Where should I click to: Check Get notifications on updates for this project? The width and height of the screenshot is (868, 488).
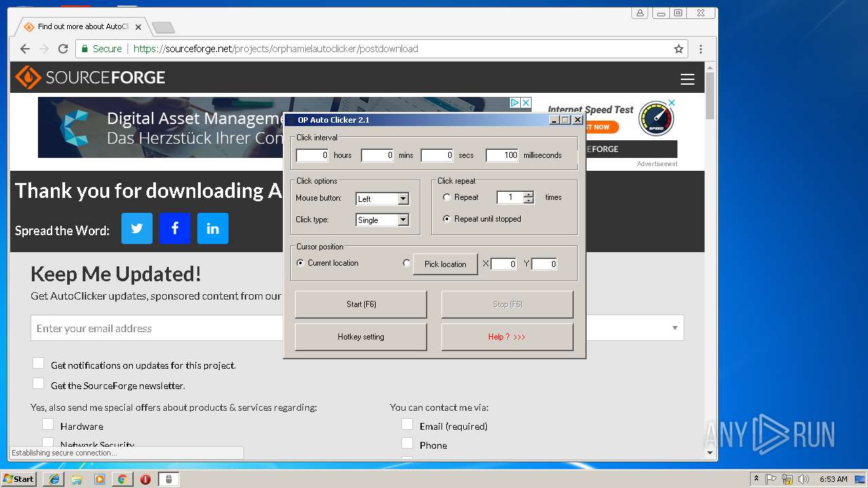[39, 363]
